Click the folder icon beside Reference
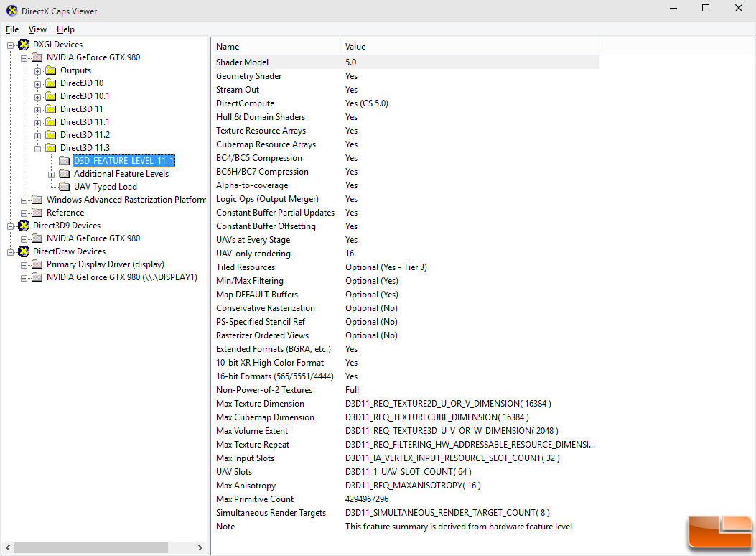 pyautogui.click(x=37, y=213)
